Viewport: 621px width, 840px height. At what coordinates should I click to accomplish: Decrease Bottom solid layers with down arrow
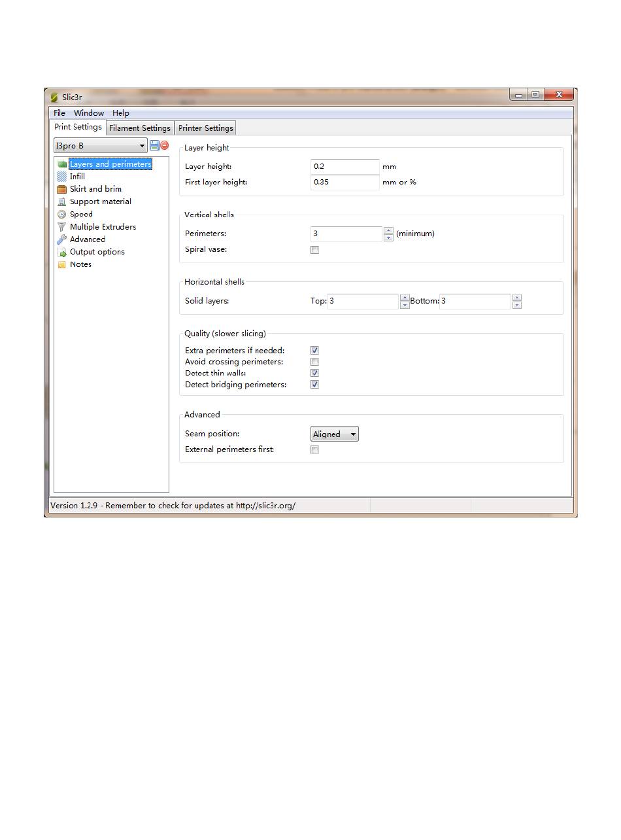pos(517,305)
